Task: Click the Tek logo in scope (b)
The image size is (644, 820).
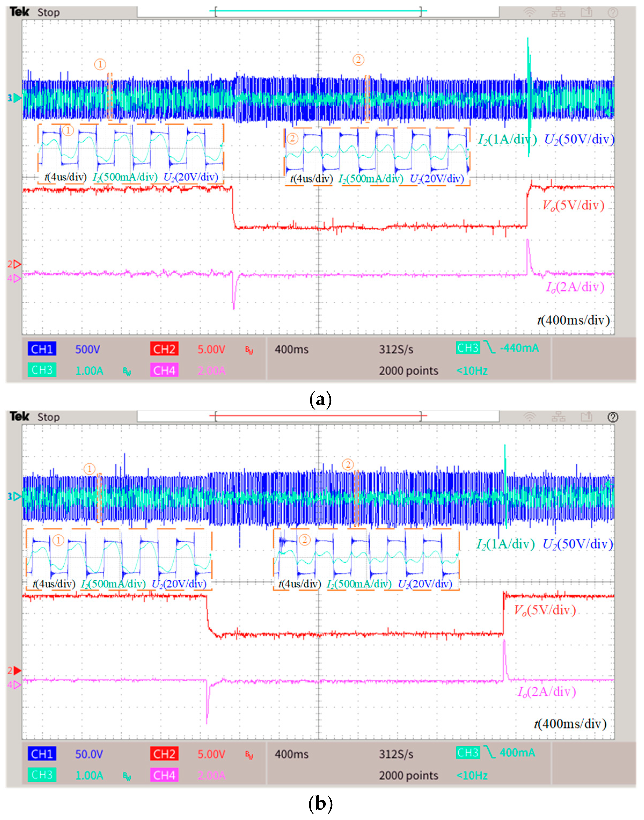Action: 20,416
